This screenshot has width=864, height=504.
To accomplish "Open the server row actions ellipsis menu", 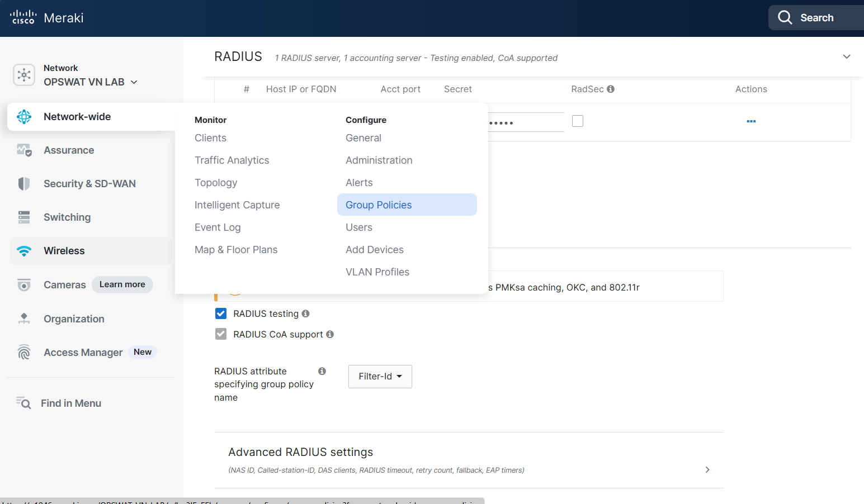I will click(751, 121).
